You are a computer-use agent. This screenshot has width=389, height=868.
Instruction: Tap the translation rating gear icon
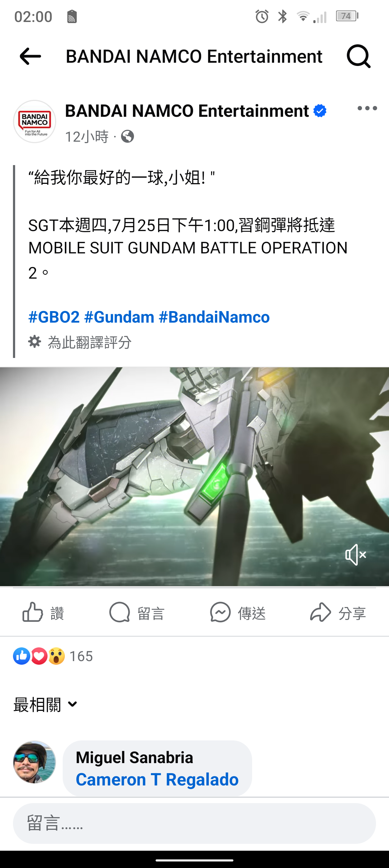point(35,342)
